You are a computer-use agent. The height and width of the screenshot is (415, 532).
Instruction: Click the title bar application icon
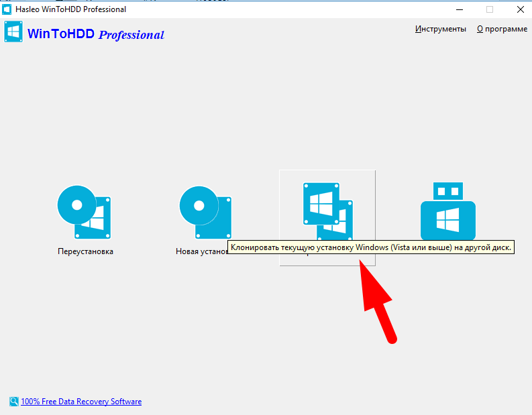coord(7,9)
